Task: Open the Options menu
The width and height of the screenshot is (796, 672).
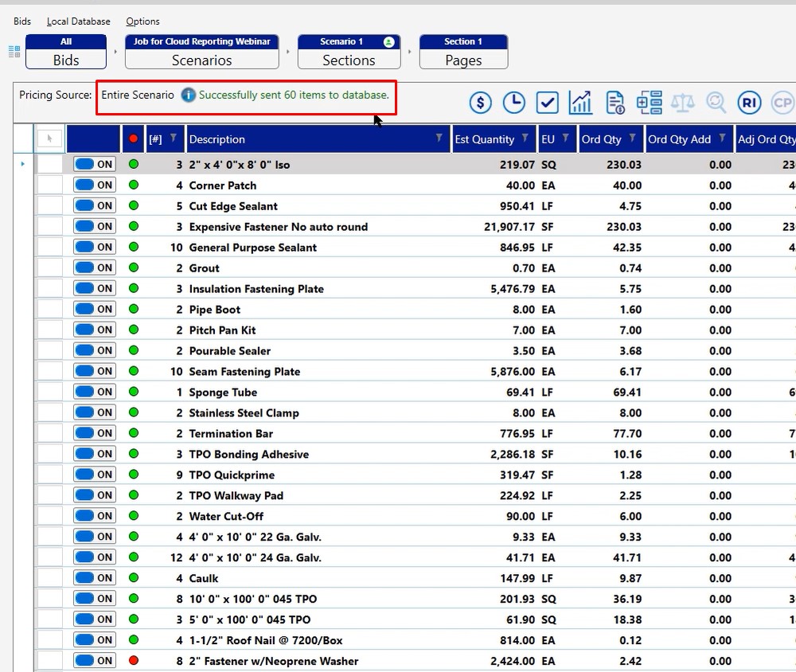Action: click(142, 21)
